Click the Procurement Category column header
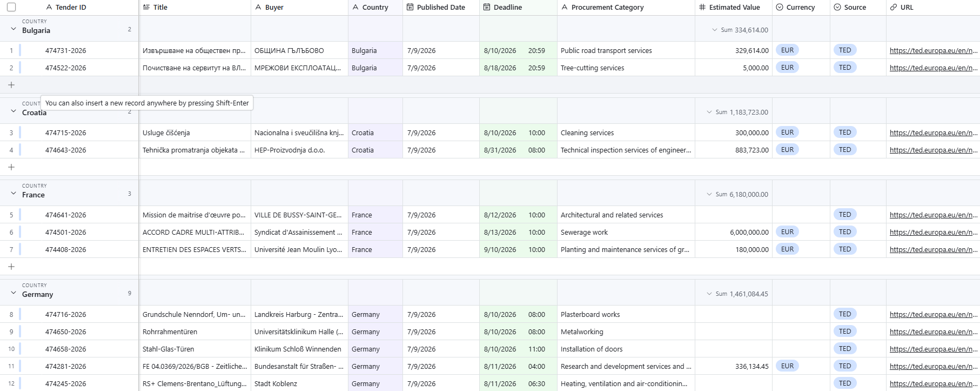 pyautogui.click(x=626, y=8)
